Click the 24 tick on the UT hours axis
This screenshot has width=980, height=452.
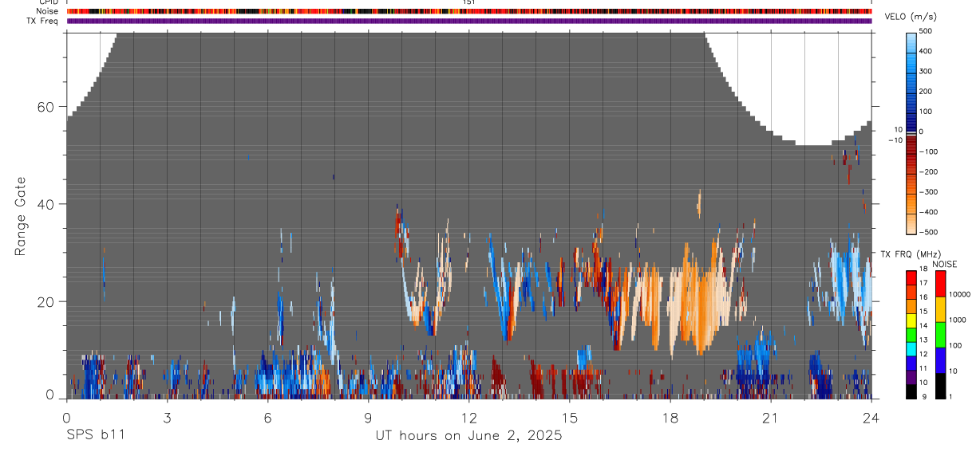[871, 417]
